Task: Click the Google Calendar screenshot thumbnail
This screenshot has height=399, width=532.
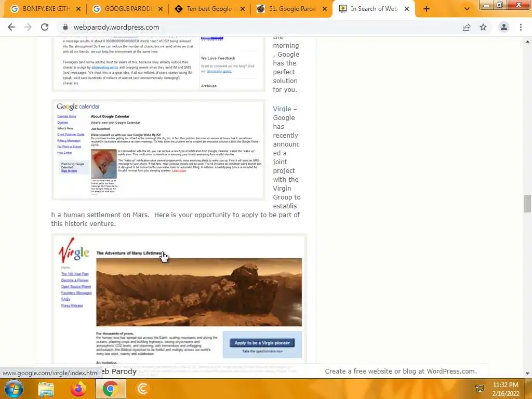Action: point(158,149)
